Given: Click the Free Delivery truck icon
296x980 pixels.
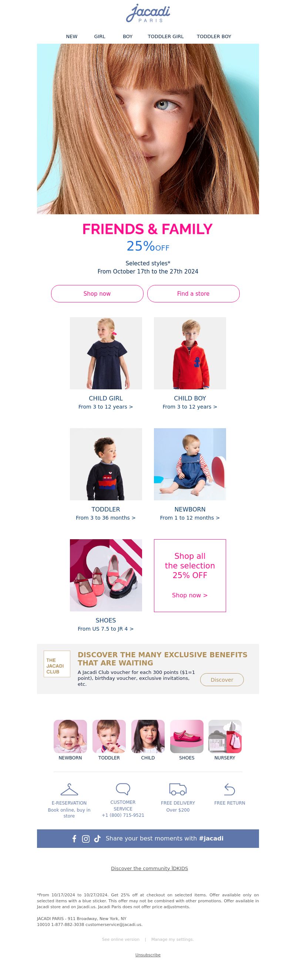Looking at the screenshot, I should click(x=178, y=789).
